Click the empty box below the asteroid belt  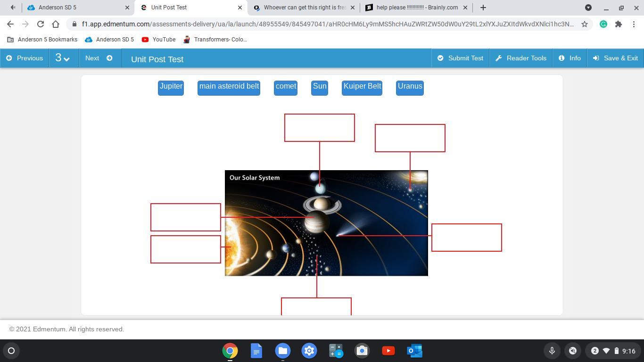click(316, 307)
